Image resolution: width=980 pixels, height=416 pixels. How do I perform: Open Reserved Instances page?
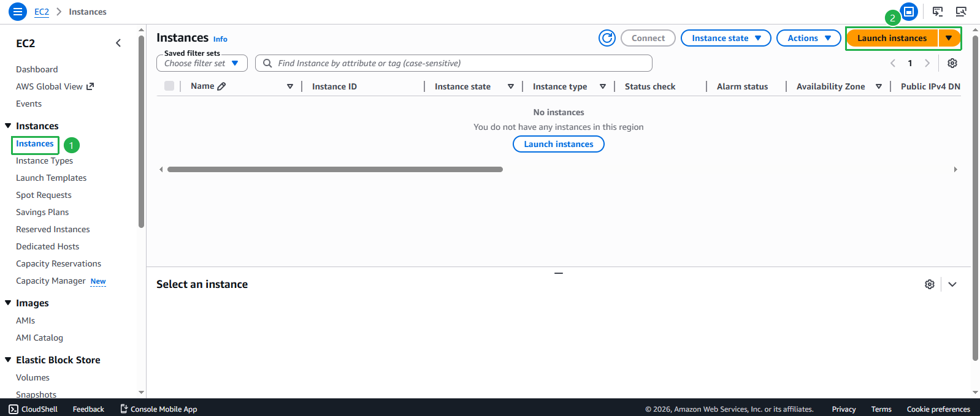pos(53,229)
